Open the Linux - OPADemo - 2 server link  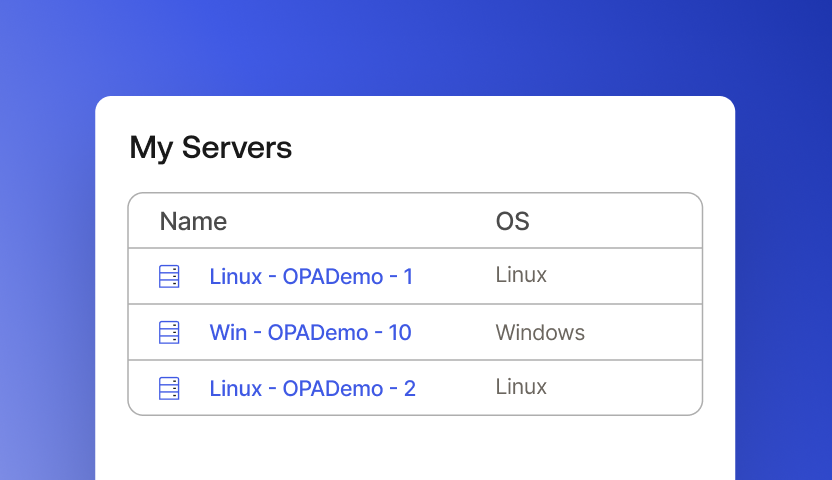click(312, 388)
